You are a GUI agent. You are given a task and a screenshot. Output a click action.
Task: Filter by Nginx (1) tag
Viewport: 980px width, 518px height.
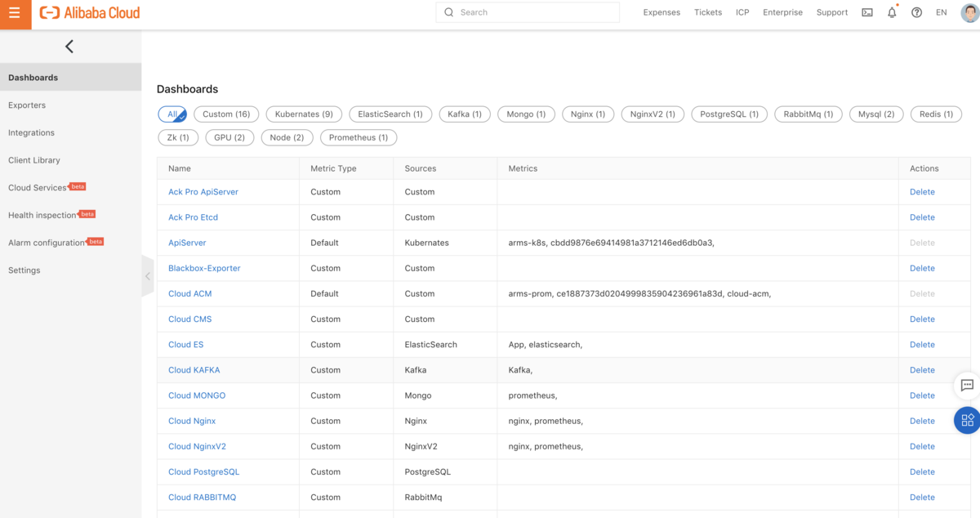588,114
